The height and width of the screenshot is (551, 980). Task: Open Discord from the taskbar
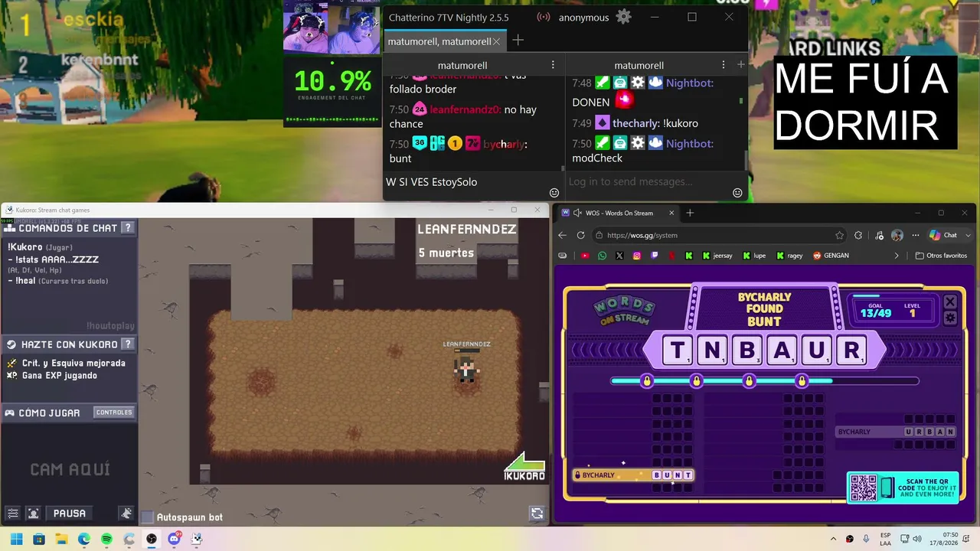point(175,539)
